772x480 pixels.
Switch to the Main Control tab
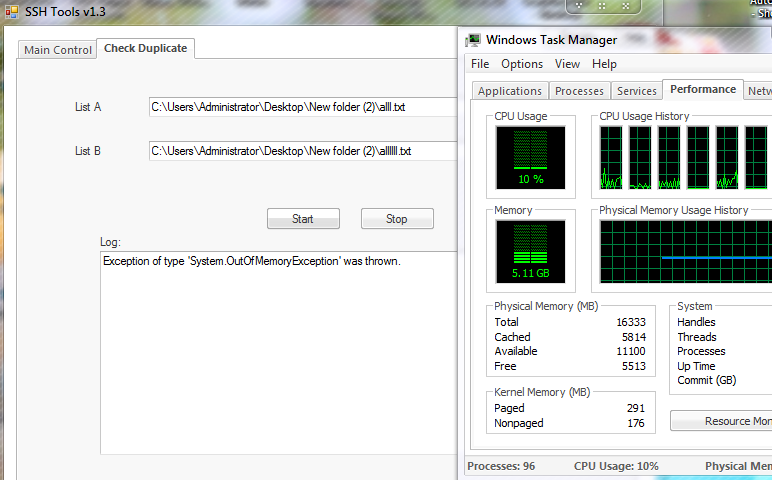click(58, 50)
